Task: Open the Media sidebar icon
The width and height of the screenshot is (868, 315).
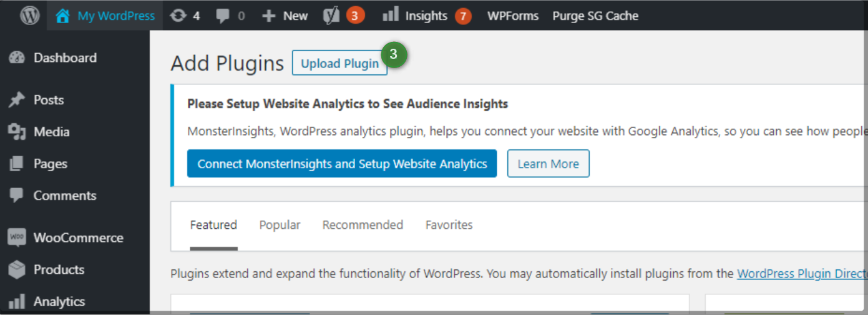Action: point(17,132)
